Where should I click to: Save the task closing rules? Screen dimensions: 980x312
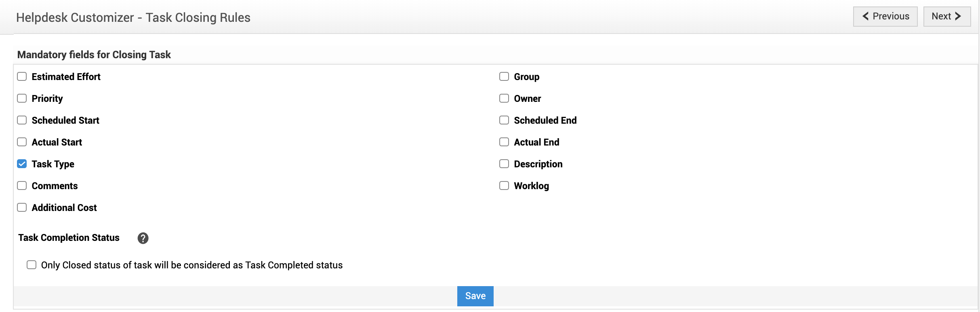point(475,296)
